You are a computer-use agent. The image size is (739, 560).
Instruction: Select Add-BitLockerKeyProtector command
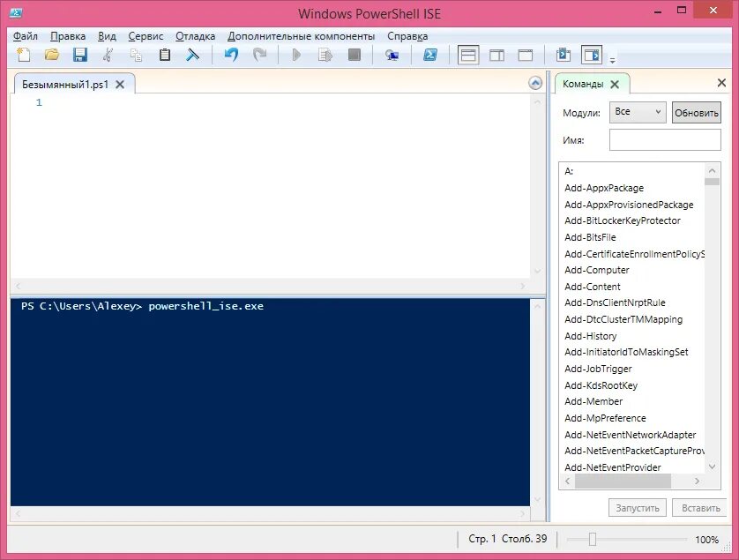622,220
